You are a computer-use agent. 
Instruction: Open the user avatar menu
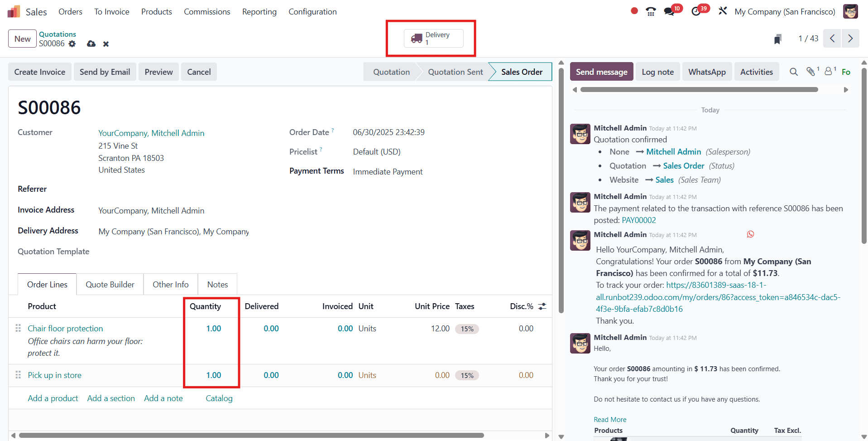850,11
